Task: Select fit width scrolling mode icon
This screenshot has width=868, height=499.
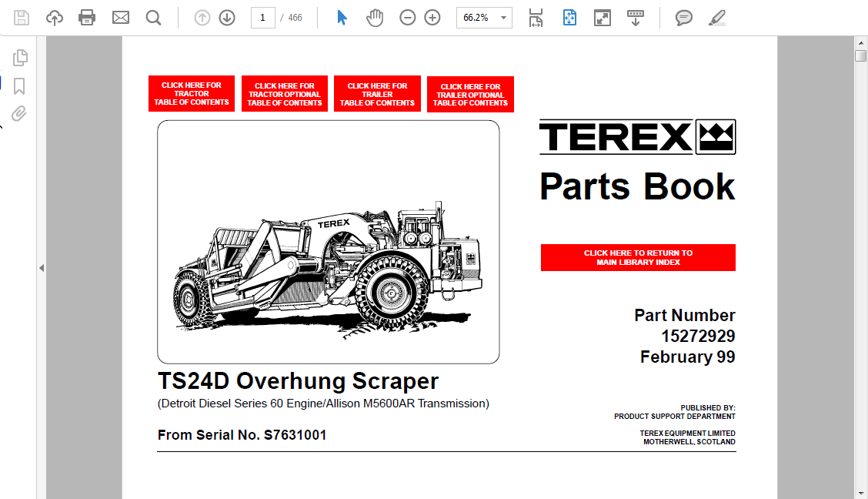Action: coord(536,18)
